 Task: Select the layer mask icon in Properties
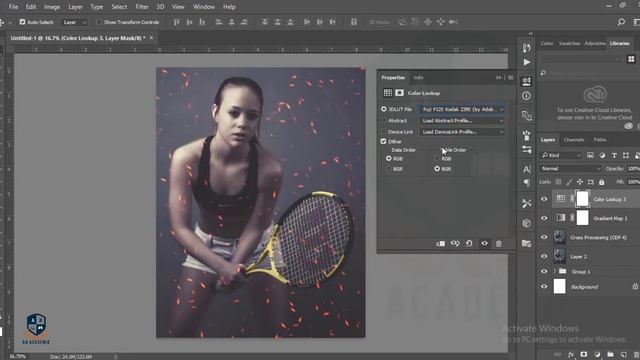click(399, 93)
